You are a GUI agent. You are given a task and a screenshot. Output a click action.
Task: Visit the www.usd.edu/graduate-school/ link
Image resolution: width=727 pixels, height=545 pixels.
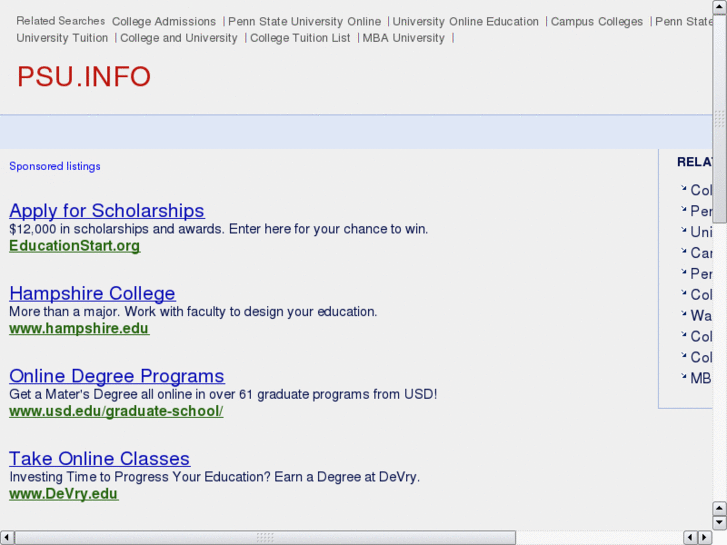tap(116, 411)
